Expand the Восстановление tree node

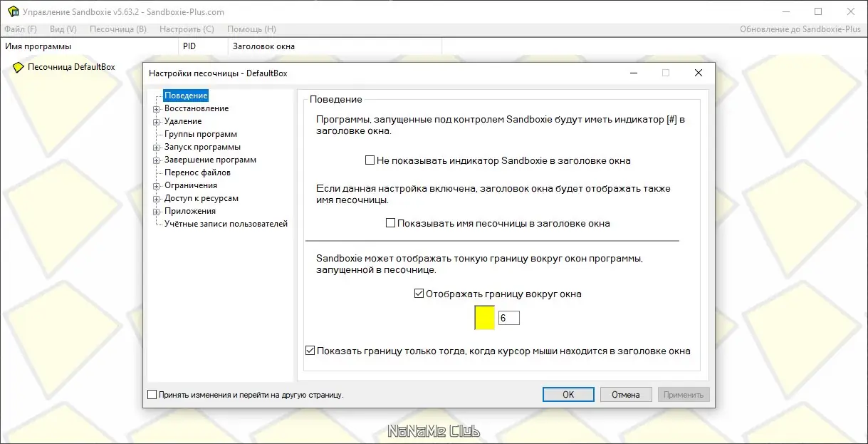[x=157, y=109]
